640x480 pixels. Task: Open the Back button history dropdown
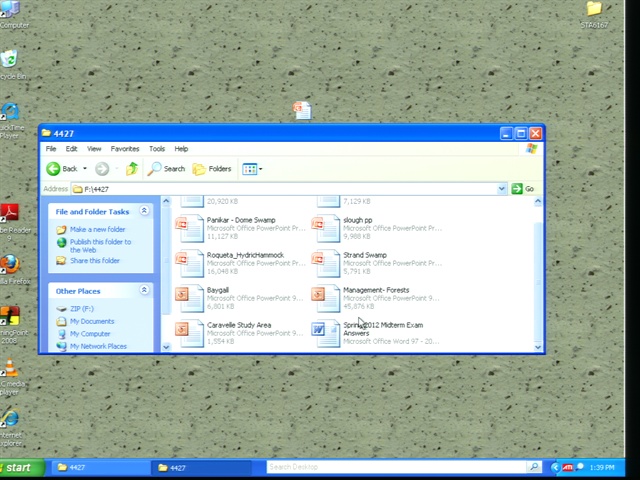(x=85, y=169)
